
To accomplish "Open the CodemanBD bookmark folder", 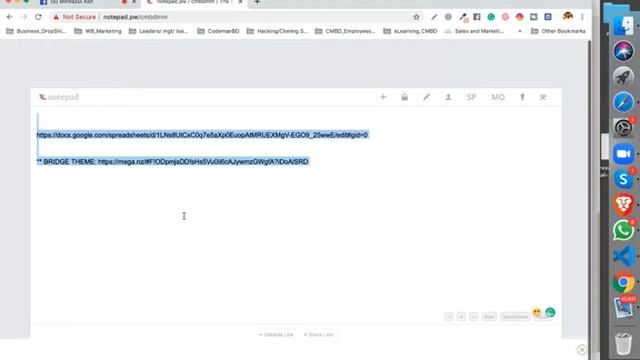I will (218, 31).
